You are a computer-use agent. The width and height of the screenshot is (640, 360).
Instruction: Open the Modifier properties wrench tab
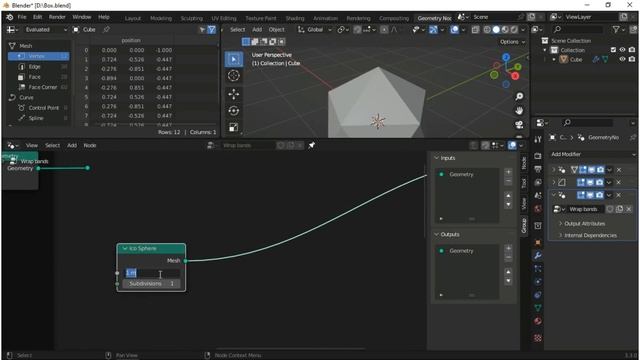coord(538,256)
